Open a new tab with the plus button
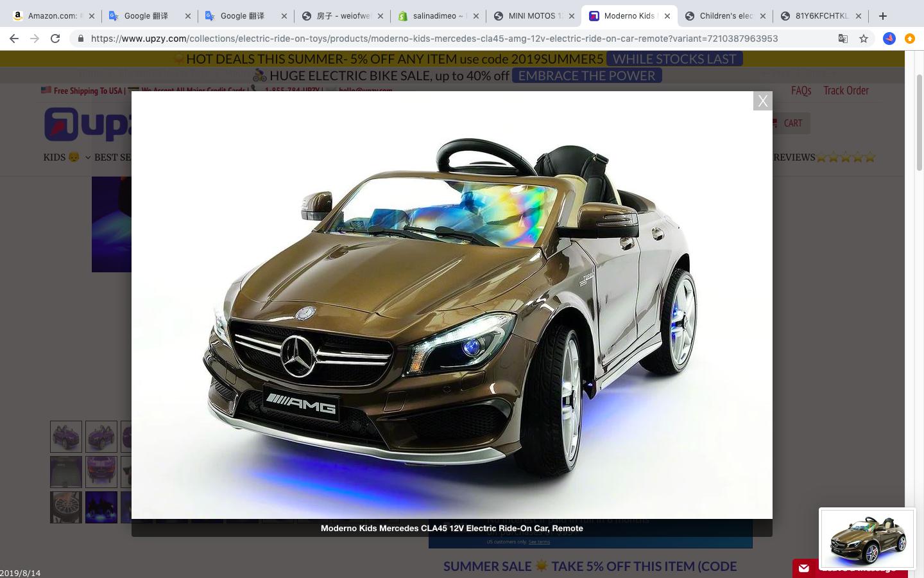The height and width of the screenshot is (578, 924). 882,15
